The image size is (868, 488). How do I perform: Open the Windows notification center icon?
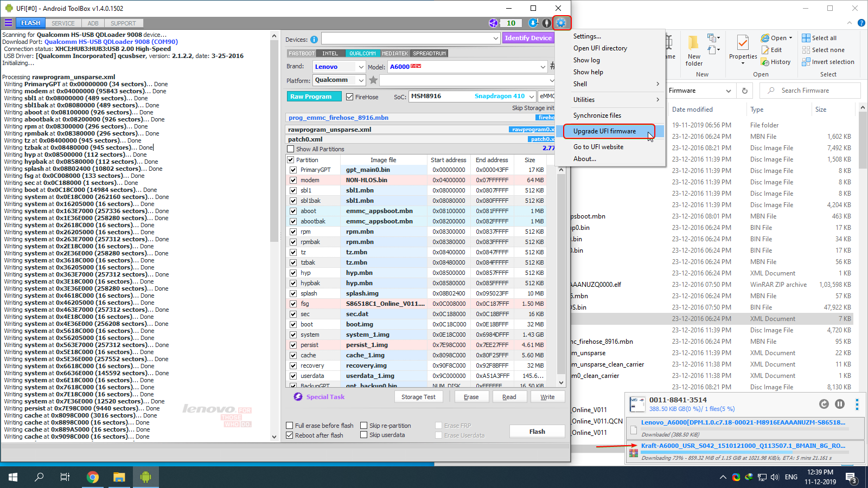(851, 477)
